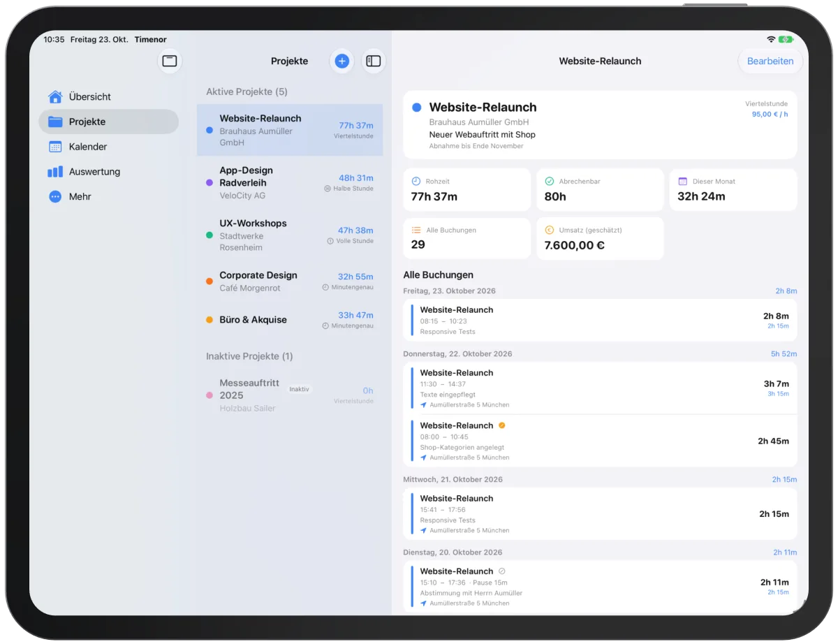Click the Rohzeit 77h 37m card

[x=467, y=189]
